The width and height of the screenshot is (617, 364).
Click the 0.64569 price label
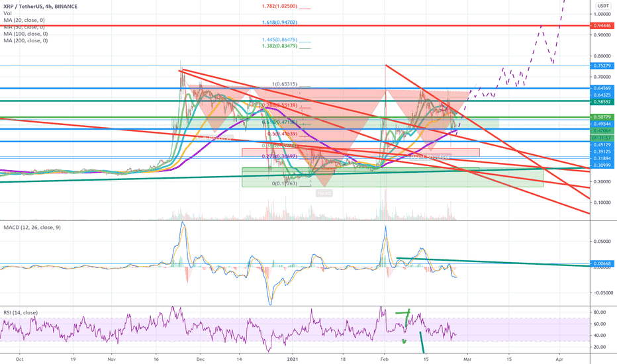pos(602,88)
